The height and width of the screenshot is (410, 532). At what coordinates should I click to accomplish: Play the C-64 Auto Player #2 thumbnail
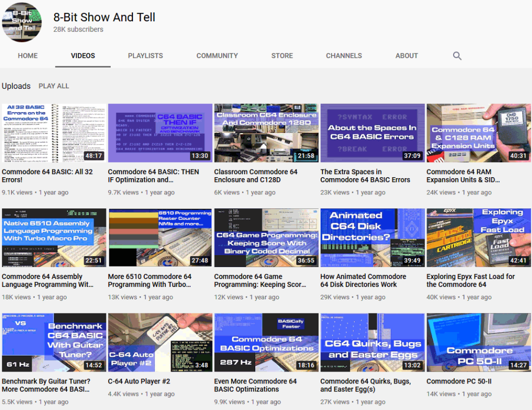click(x=159, y=341)
